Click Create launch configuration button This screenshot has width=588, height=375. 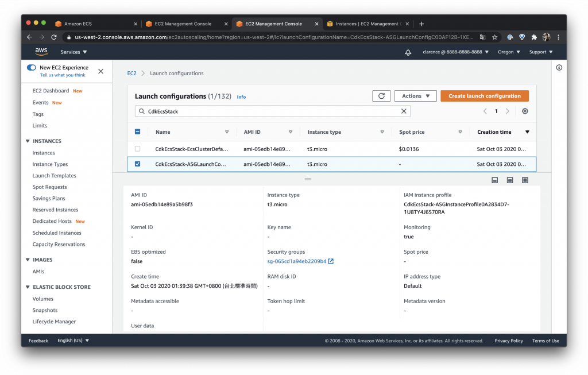pos(485,96)
